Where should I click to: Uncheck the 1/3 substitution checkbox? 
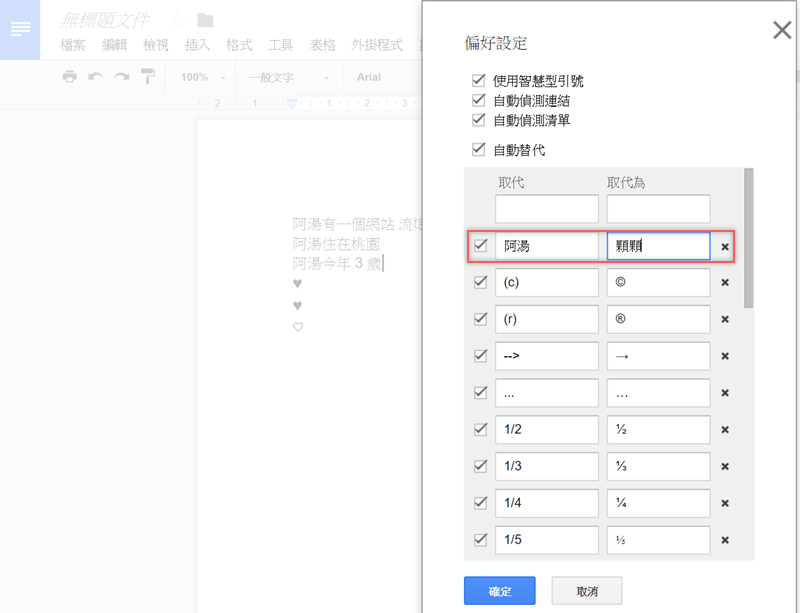pyautogui.click(x=481, y=466)
